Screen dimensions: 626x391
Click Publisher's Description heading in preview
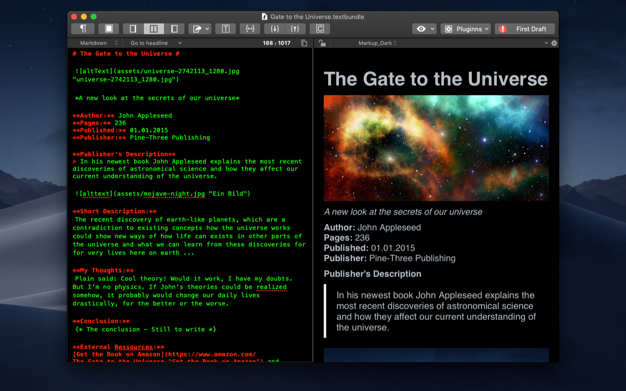[372, 274]
